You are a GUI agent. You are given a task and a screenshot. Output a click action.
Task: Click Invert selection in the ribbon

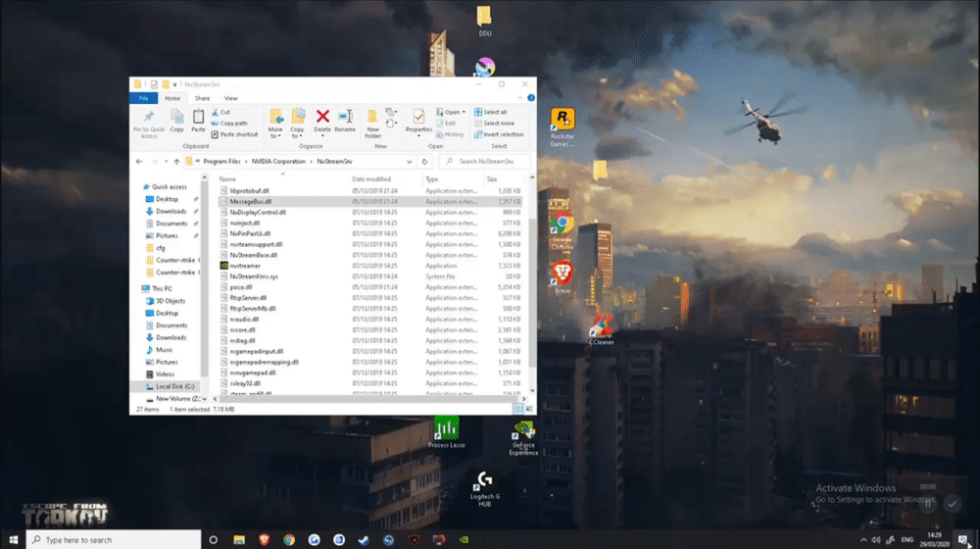pos(499,134)
